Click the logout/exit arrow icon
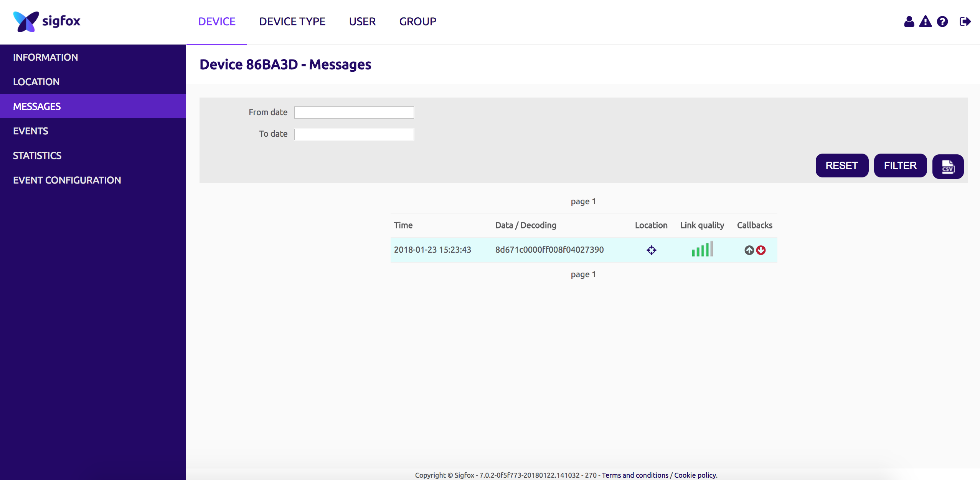This screenshot has height=480, width=980. tap(965, 21)
